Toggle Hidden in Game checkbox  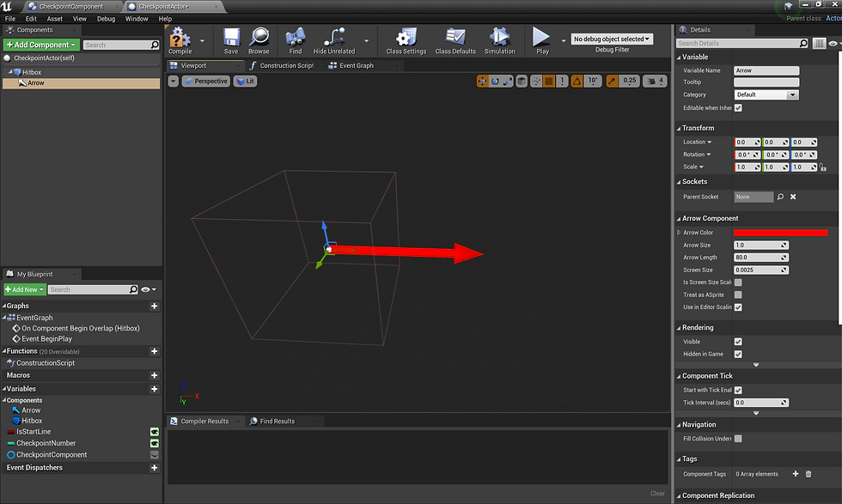(738, 355)
